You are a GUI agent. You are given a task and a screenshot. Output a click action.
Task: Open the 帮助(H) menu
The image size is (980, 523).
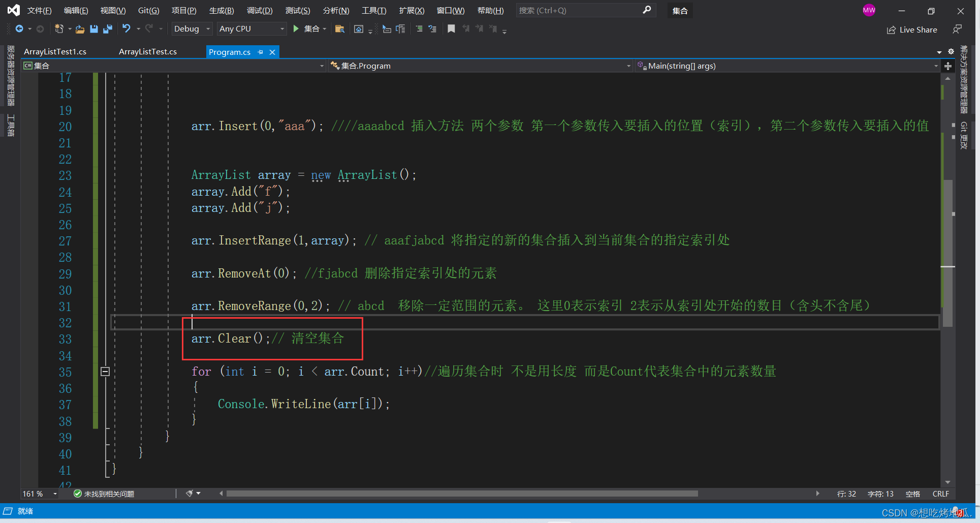click(x=491, y=11)
